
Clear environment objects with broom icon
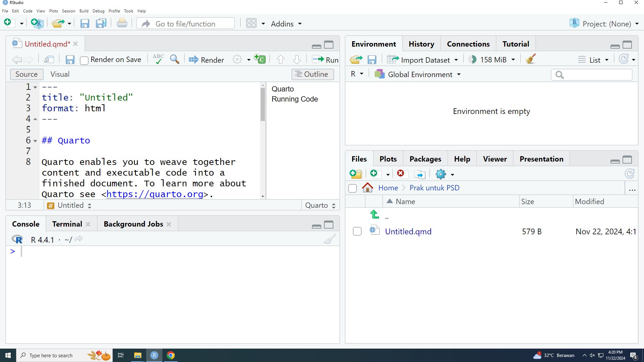tap(531, 59)
